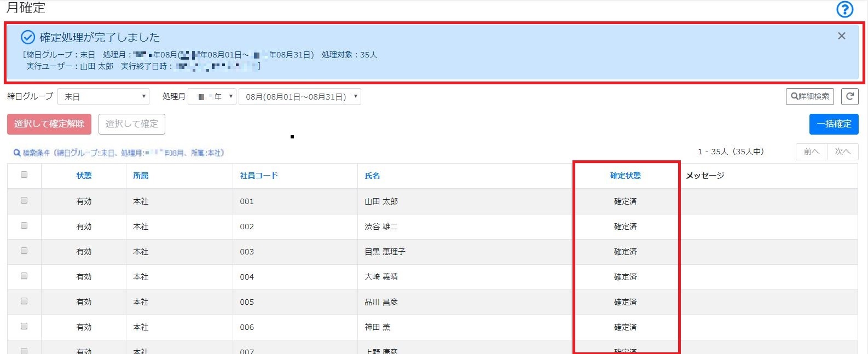Click 有効 status in 渋谷 雄二 row
Viewport: 868px width, 354px height.
pos(84,227)
